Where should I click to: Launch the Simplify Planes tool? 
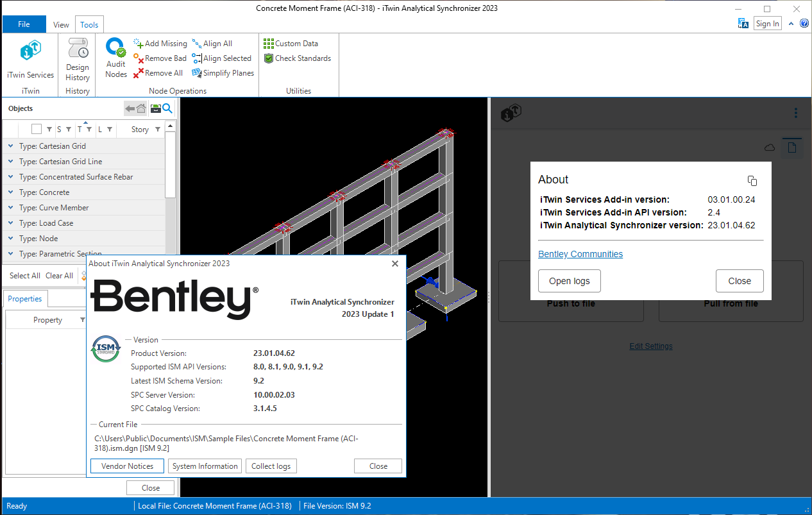(223, 73)
